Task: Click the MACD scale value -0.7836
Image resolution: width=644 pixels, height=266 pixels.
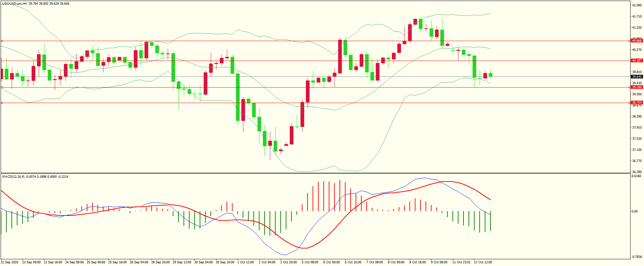Action: coord(637,257)
